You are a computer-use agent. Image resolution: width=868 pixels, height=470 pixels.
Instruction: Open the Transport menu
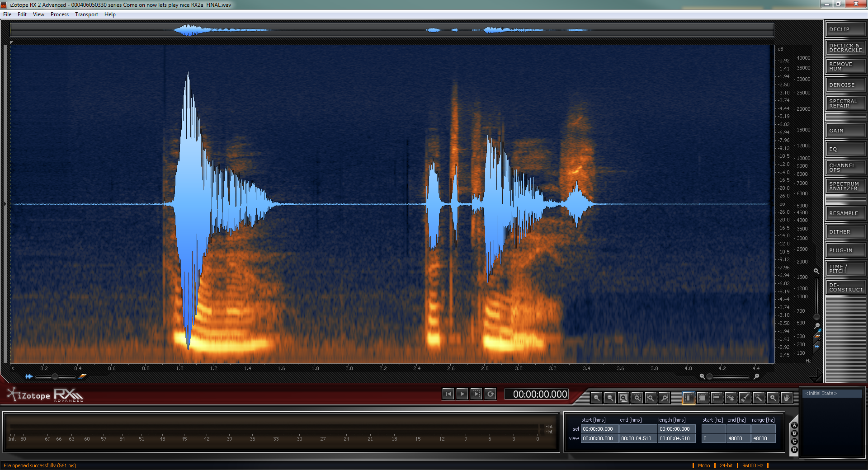(86, 14)
